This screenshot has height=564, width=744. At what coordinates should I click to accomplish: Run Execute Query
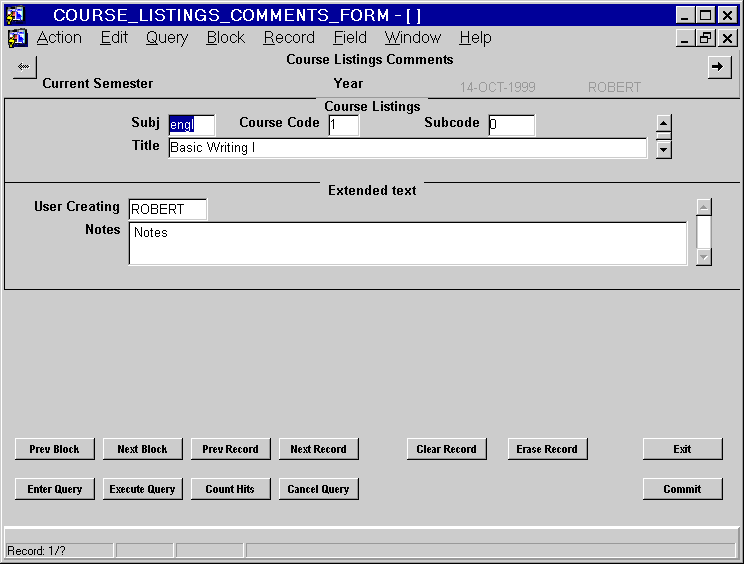pos(142,489)
